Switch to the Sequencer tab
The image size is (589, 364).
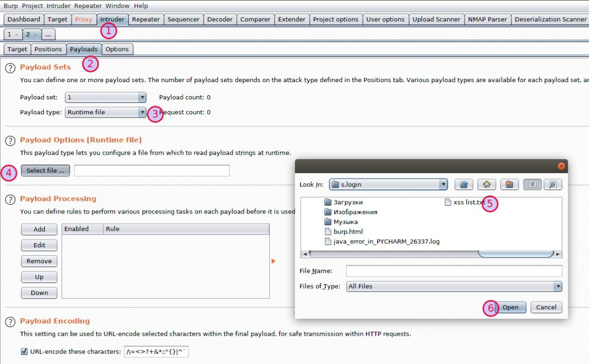pos(183,19)
